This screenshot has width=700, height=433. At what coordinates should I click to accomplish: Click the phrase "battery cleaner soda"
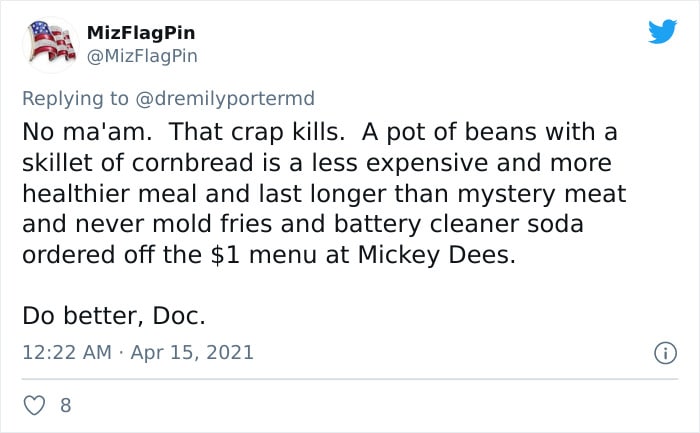point(458,225)
